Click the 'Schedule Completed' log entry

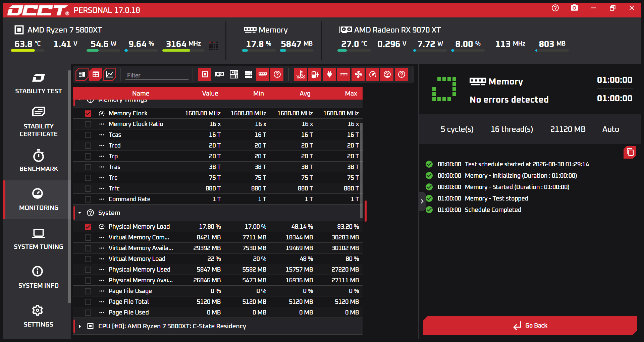(x=493, y=210)
